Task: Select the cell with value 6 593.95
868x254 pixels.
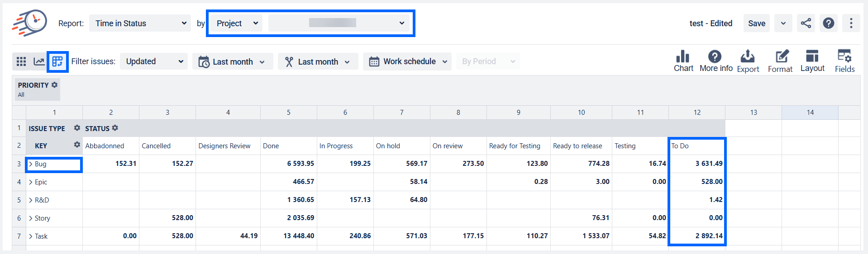Action: [x=289, y=164]
